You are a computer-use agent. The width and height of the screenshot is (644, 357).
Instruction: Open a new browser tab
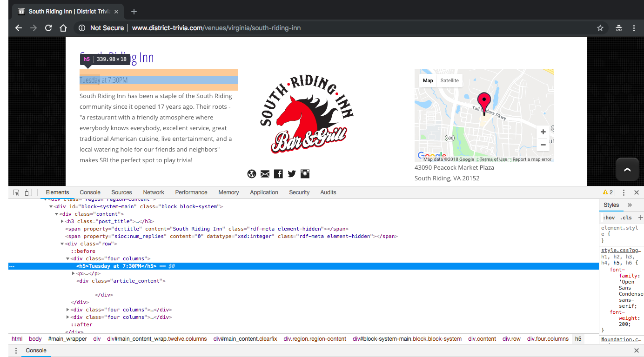pyautogui.click(x=134, y=12)
